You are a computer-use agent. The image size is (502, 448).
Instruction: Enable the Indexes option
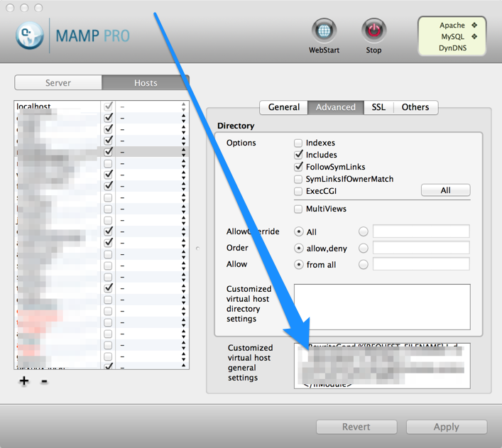[x=298, y=143]
